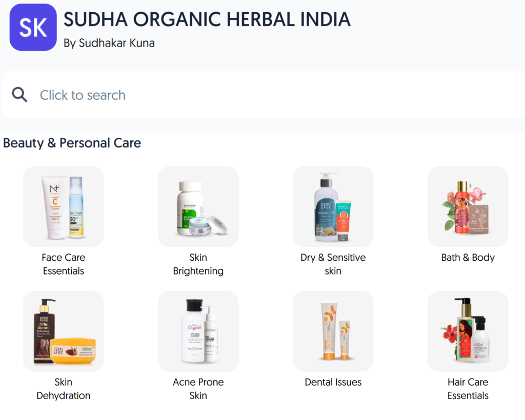Viewport: 525px width, 420px height.
Task: Click the 'Click to search' field
Action: [x=264, y=95]
